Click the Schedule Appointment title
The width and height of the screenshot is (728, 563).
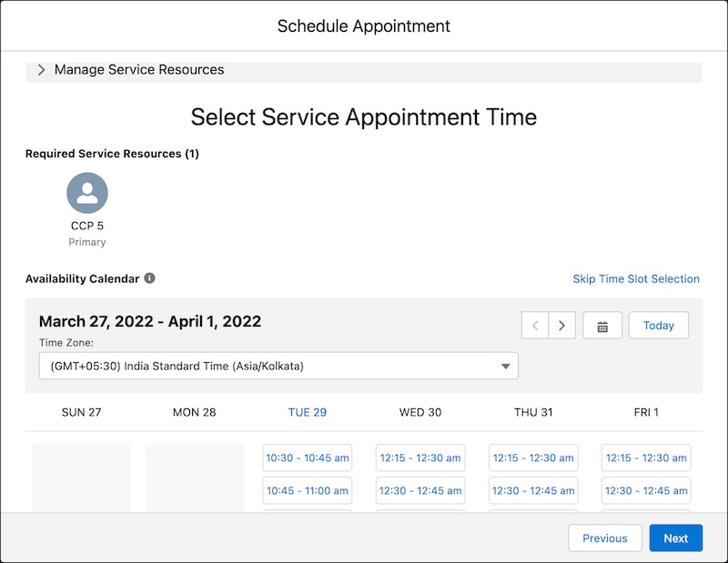(x=363, y=26)
